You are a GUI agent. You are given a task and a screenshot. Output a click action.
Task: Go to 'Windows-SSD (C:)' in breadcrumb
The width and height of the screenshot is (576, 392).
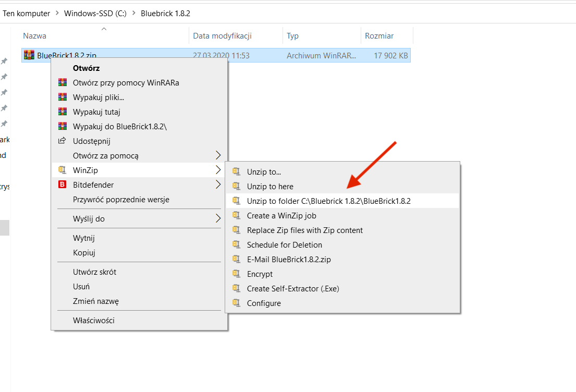(x=95, y=13)
